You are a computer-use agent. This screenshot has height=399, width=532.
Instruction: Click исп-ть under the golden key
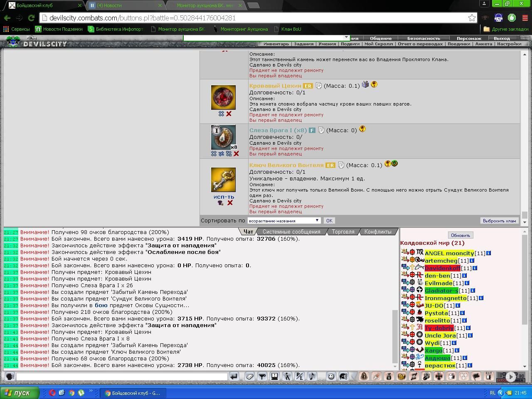[224, 197]
